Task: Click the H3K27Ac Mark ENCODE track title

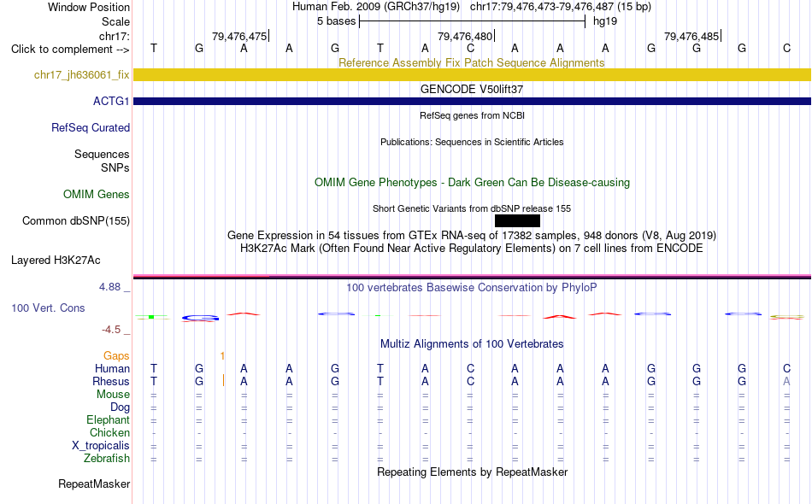Action: pos(471,249)
